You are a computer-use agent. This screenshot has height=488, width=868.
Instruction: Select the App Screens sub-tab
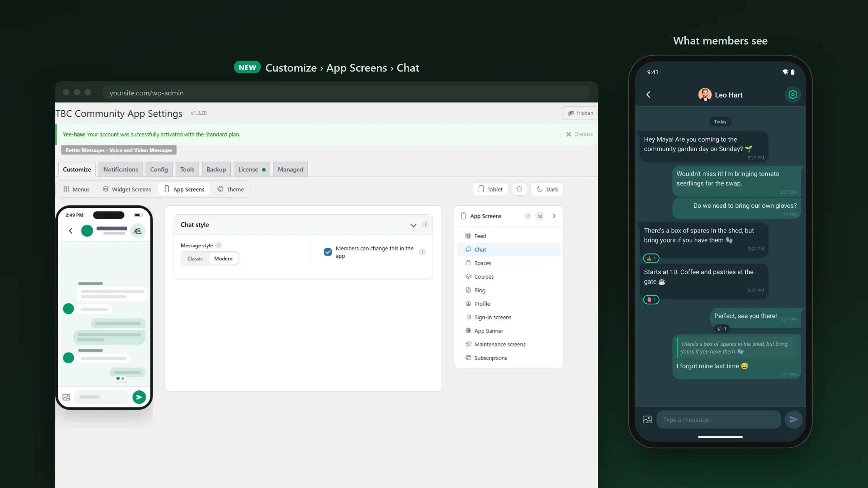click(184, 189)
